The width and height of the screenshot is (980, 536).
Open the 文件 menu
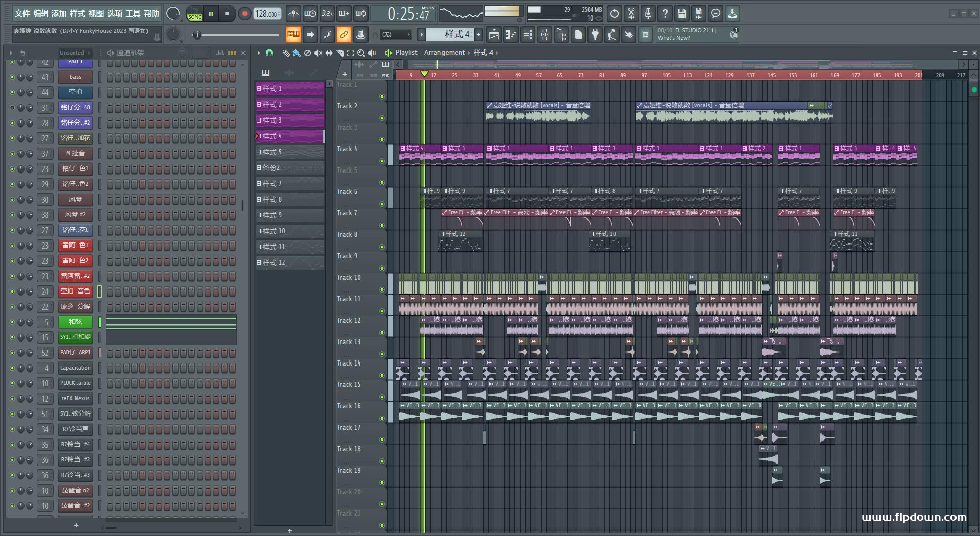[22, 14]
